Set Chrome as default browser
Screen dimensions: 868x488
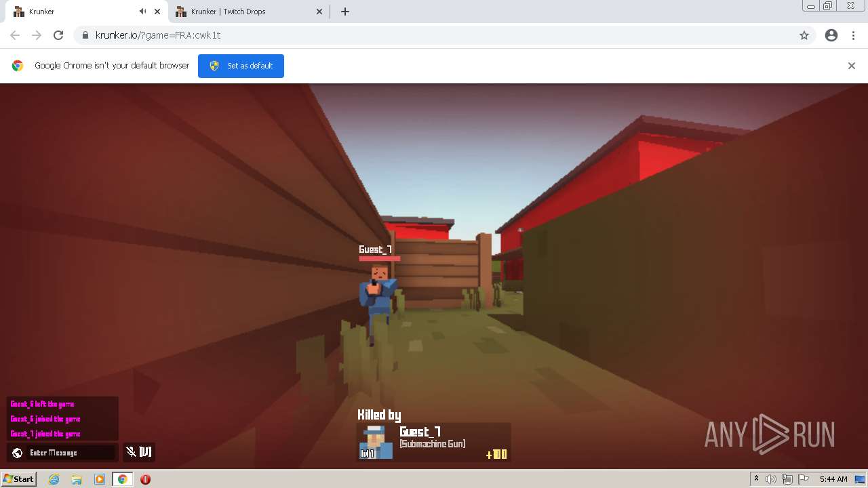click(x=241, y=66)
